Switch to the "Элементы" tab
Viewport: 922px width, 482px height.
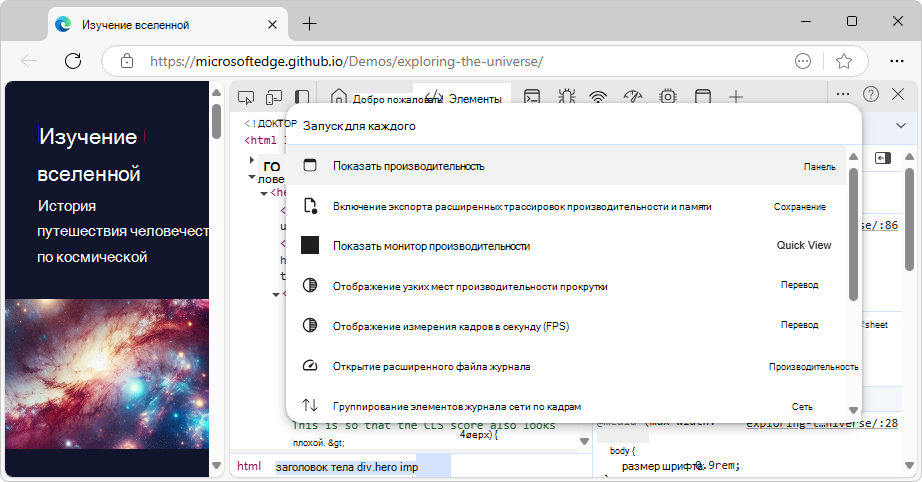point(473,98)
